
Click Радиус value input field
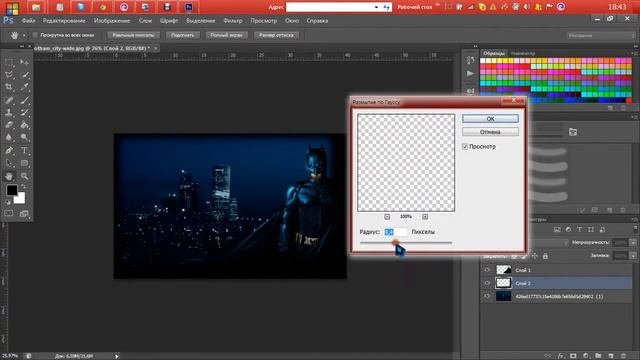click(395, 232)
